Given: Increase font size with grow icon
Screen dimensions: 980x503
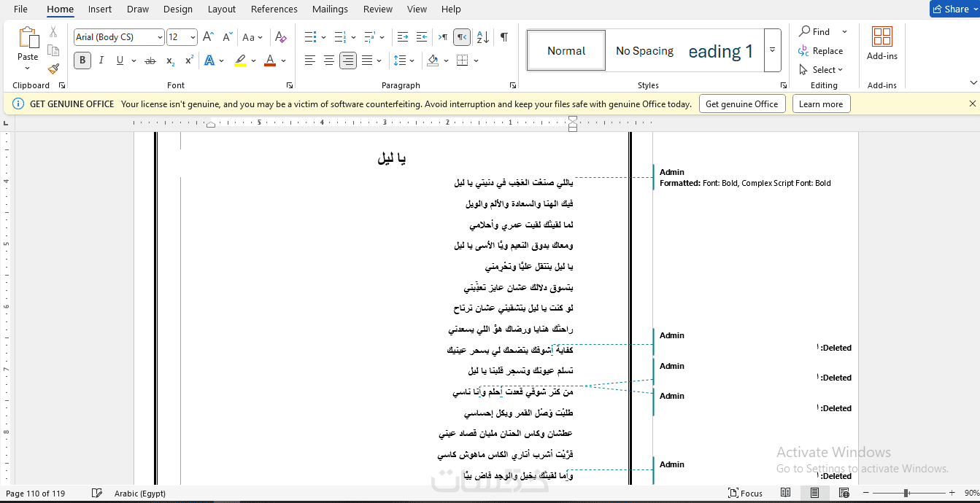Looking at the screenshot, I should 208,37.
